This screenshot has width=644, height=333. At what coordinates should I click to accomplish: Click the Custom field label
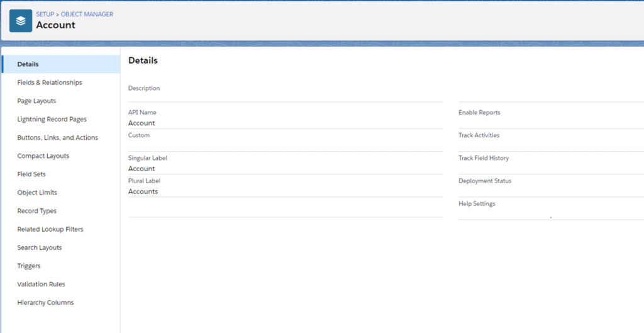(x=139, y=135)
